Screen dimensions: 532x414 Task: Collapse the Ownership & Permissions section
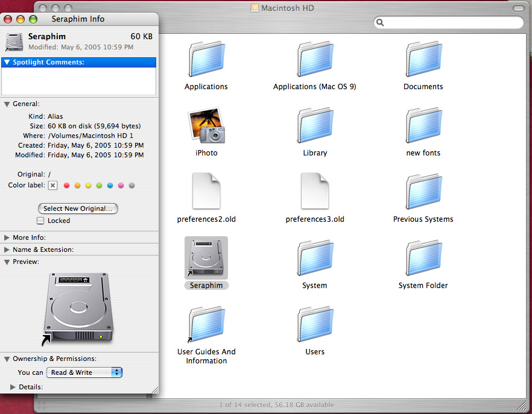pos(7,359)
